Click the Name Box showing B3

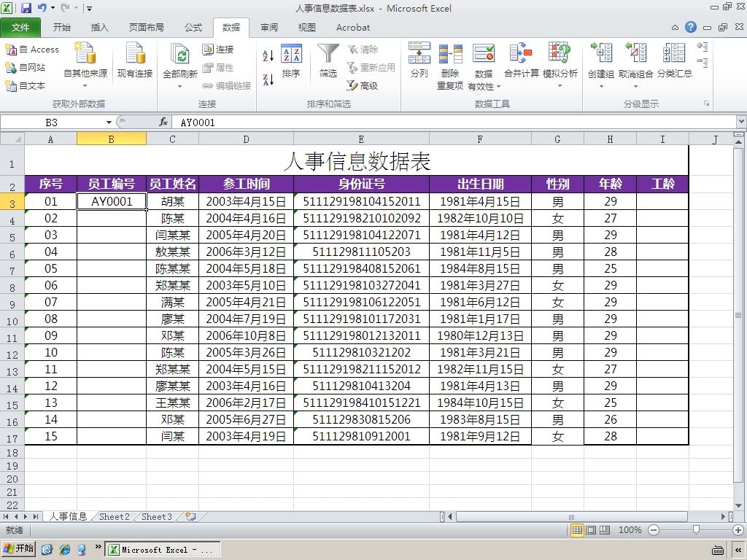click(52, 122)
